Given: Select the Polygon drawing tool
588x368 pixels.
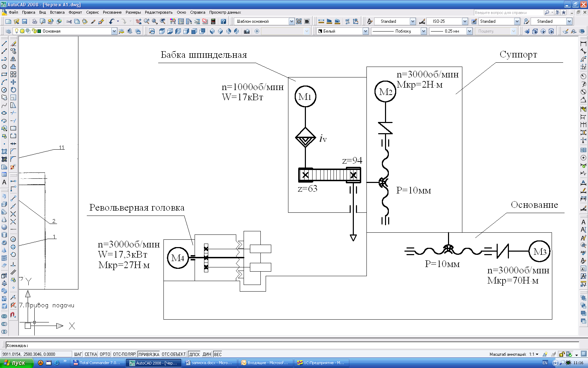Looking at the screenshot, I should (4, 67).
